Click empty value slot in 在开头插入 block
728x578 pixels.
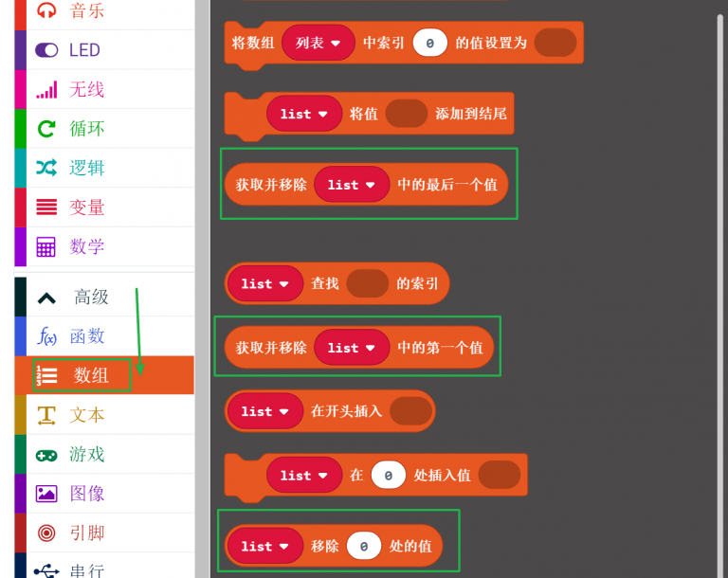pos(410,411)
